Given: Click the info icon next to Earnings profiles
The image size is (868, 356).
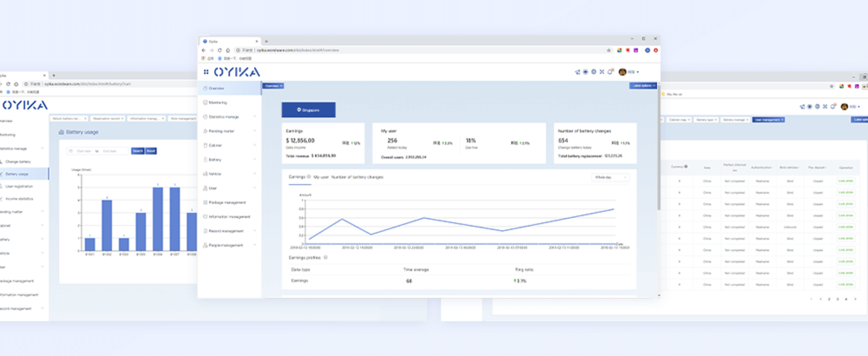Looking at the screenshot, I should 325,258.
